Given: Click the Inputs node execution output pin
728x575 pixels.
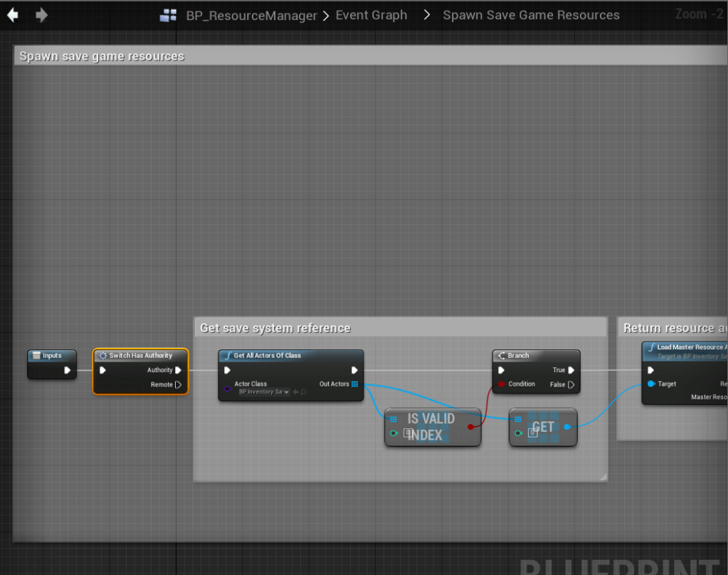Looking at the screenshot, I should (68, 370).
